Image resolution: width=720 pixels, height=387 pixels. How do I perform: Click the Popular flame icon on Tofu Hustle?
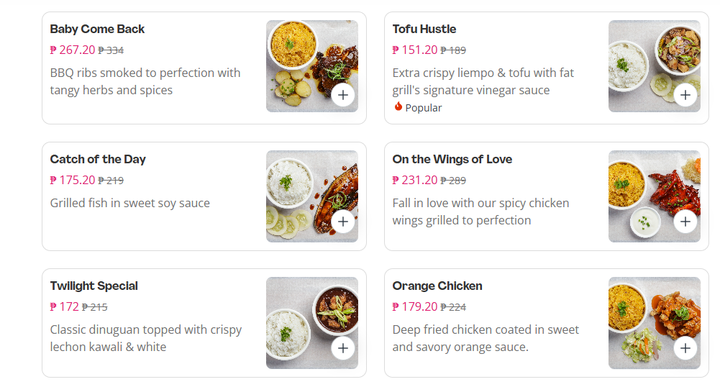tap(398, 107)
